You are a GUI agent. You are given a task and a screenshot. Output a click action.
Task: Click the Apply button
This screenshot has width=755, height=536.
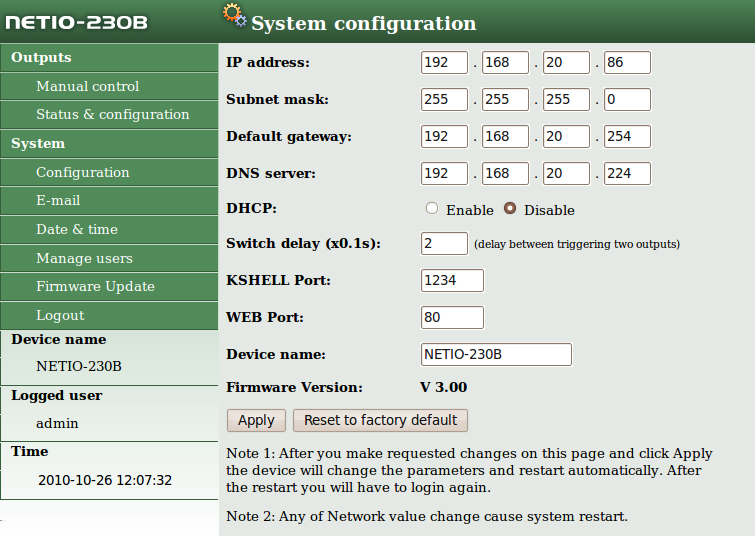256,420
